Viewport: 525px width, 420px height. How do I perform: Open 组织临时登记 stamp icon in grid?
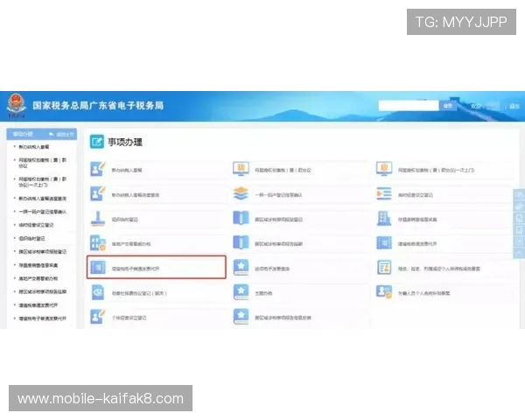click(x=97, y=219)
